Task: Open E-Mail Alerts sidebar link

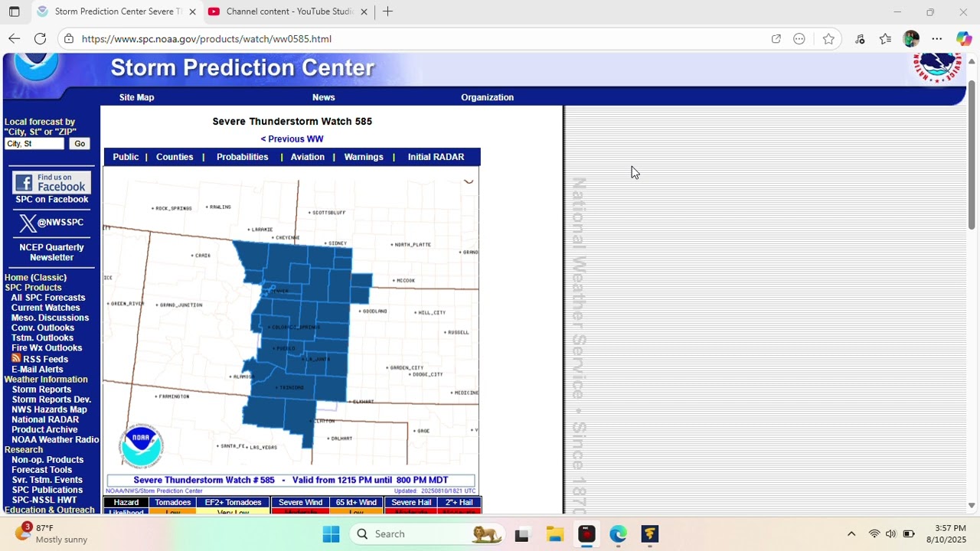Action: point(38,370)
